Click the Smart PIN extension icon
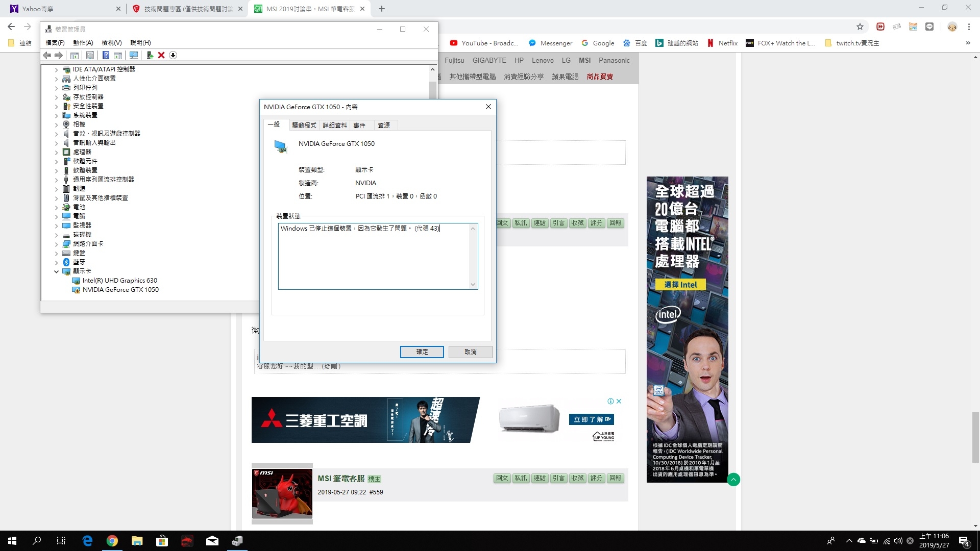This screenshot has width=980, height=551. click(x=913, y=27)
